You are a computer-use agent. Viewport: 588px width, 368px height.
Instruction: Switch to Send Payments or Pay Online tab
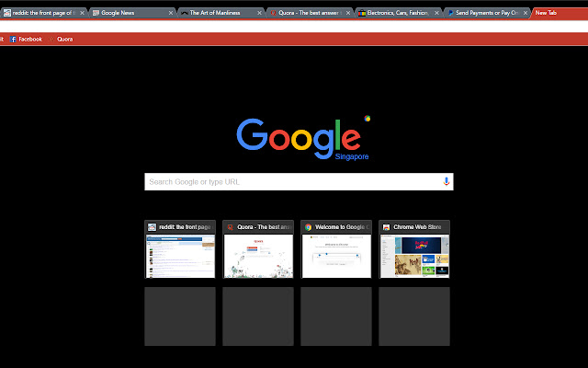coord(487,13)
